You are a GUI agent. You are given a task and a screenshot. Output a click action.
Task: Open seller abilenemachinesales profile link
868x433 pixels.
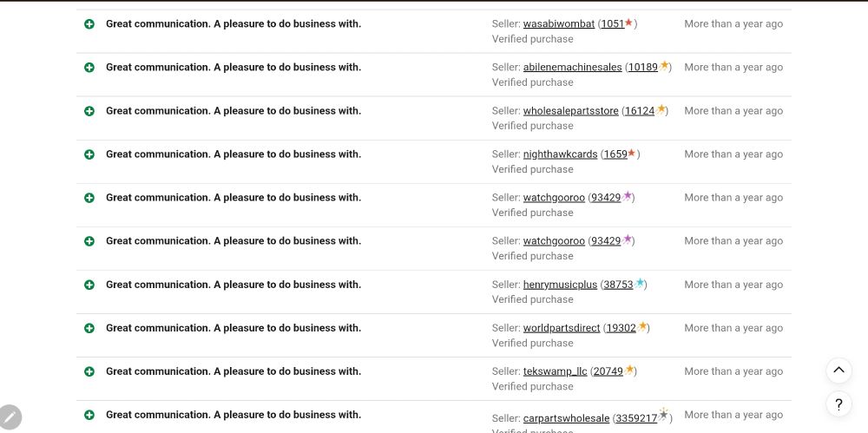coord(572,68)
